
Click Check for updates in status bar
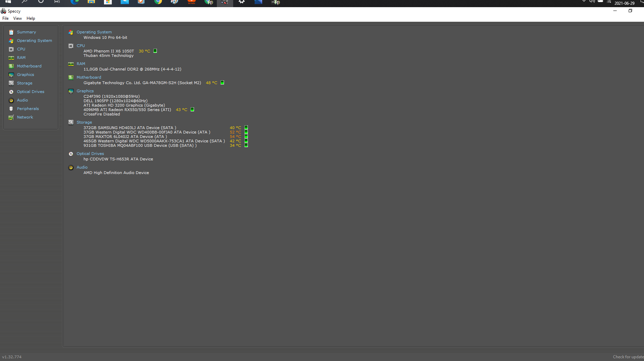[x=628, y=357]
